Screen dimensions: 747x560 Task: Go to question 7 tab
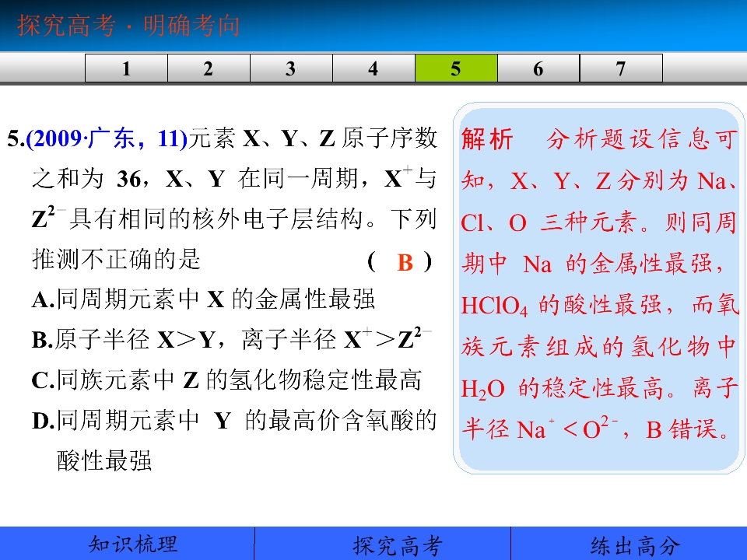pyautogui.click(x=621, y=68)
